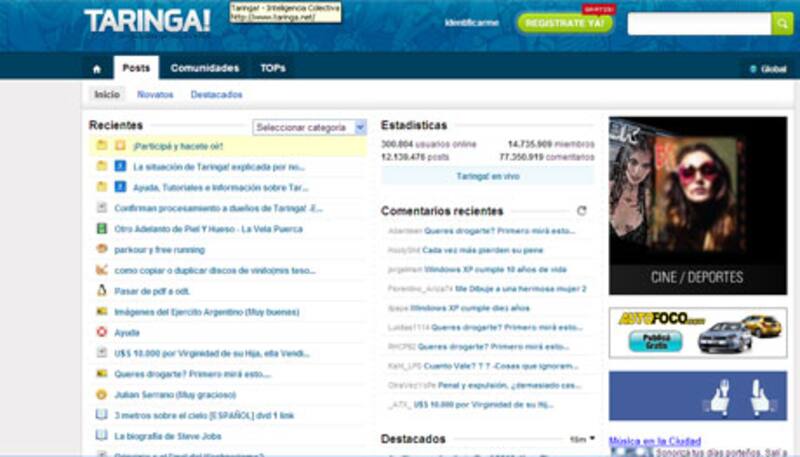Open comment 'Penal y expulsión'

(509, 385)
